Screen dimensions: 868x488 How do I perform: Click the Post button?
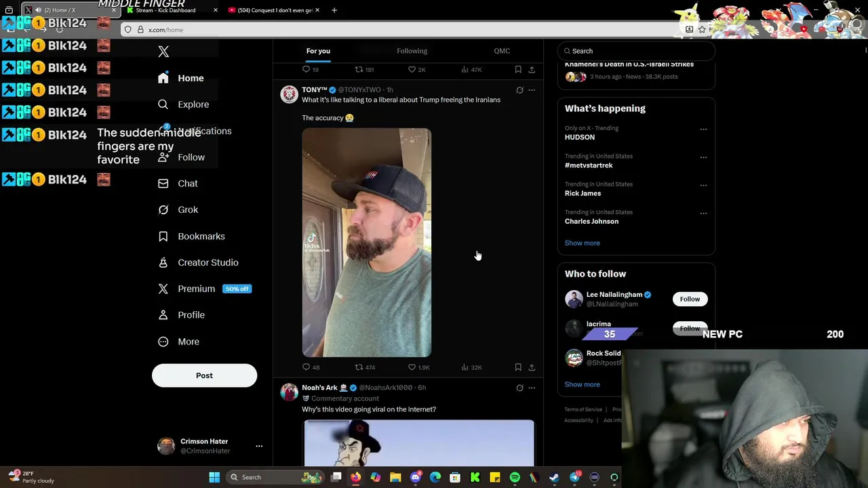204,375
